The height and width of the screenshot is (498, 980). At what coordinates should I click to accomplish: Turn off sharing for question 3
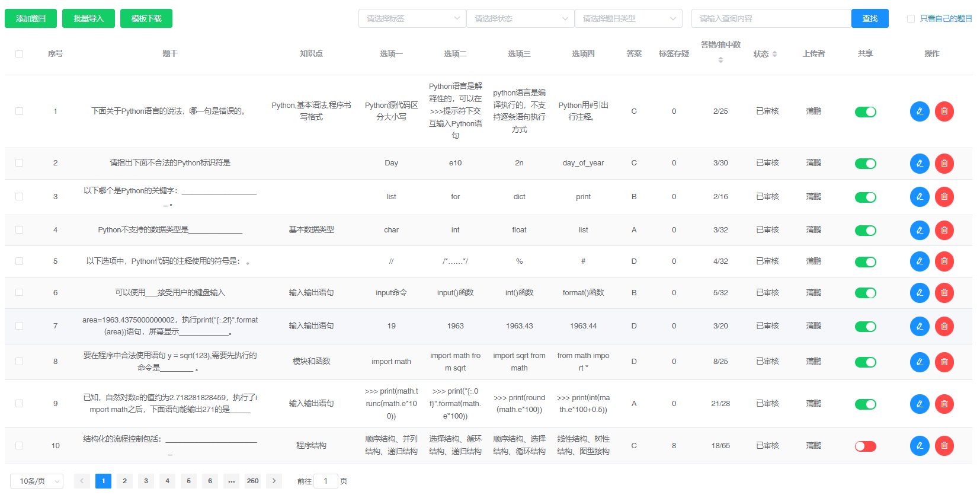click(x=865, y=197)
